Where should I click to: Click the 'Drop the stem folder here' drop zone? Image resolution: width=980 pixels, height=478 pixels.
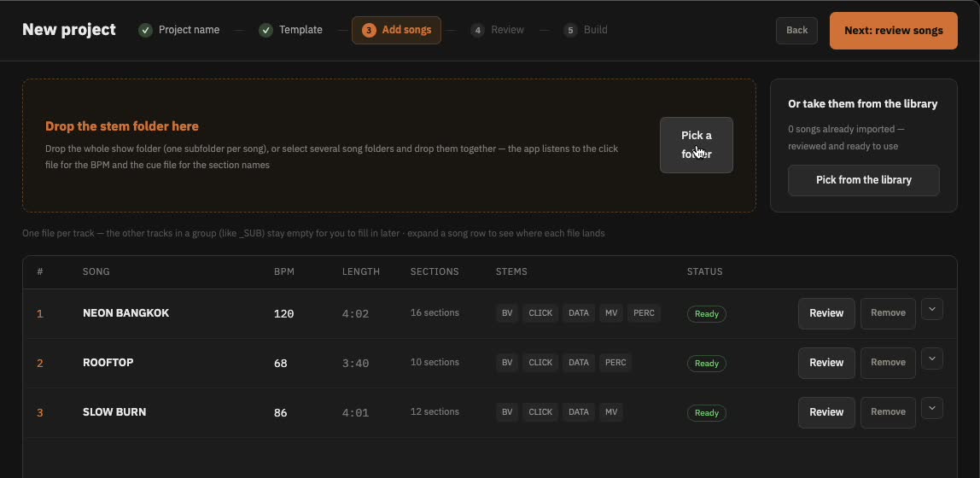point(388,146)
